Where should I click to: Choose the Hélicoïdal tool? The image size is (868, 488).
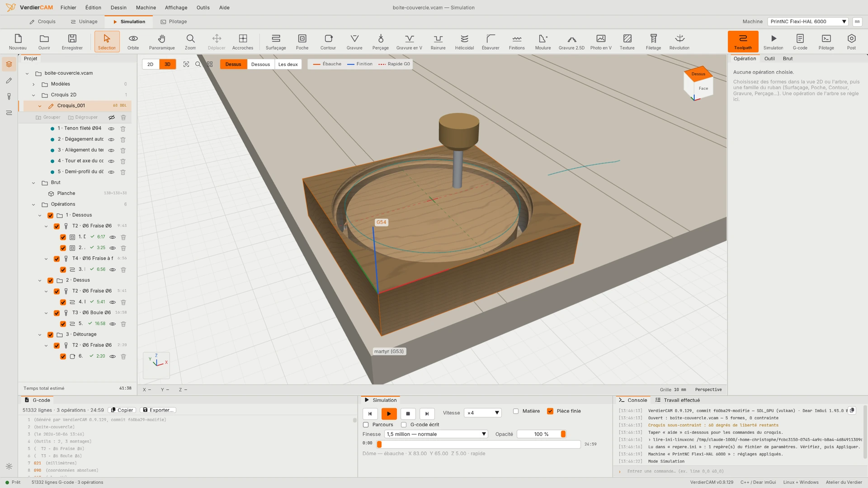tap(464, 42)
